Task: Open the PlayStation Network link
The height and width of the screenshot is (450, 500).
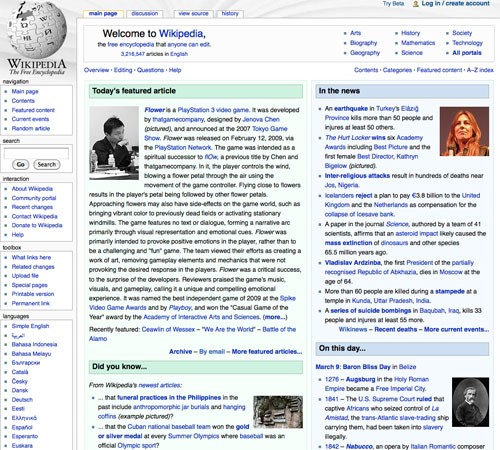Action: coord(183,148)
